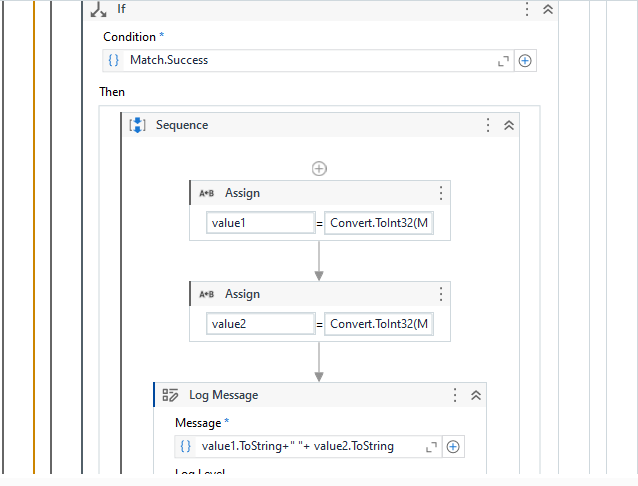Open options menu for value1 Assign

pyautogui.click(x=440, y=194)
